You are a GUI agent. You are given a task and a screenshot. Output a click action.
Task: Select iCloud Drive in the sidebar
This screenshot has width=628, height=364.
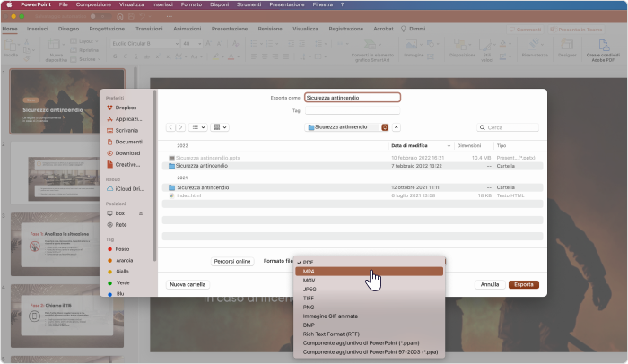pyautogui.click(x=129, y=188)
